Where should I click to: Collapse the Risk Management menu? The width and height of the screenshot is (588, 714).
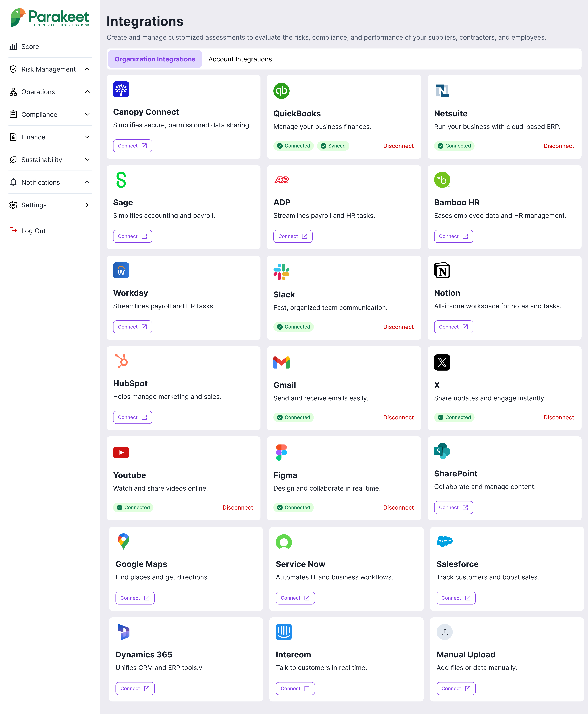[87, 69]
